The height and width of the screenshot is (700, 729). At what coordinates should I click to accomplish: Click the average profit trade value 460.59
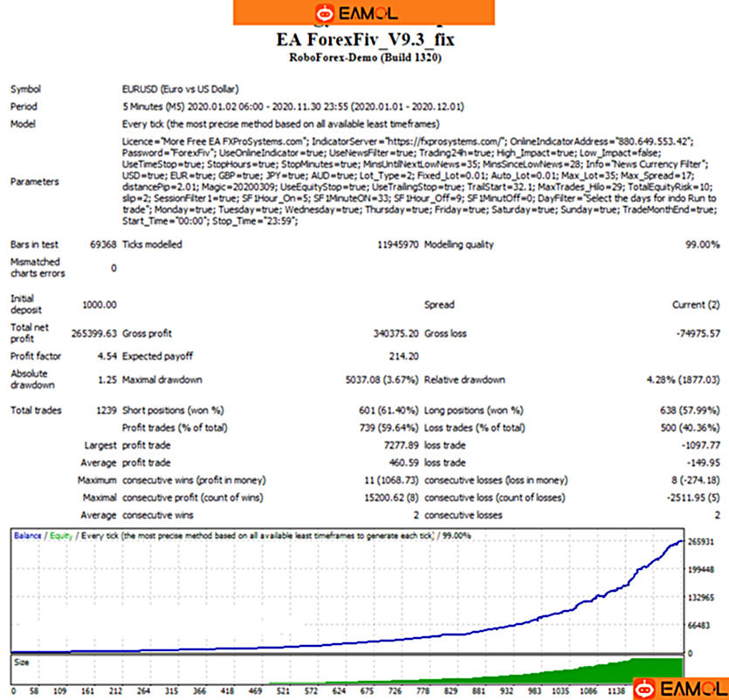tap(403, 463)
